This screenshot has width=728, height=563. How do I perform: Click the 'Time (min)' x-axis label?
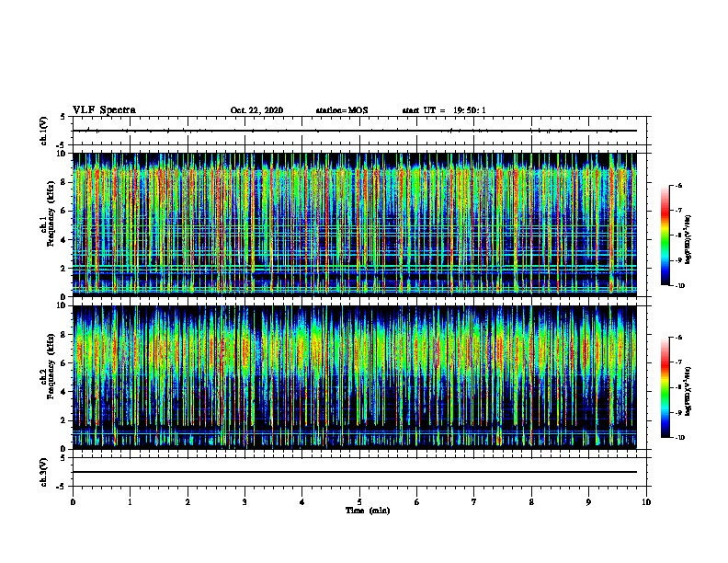(x=368, y=511)
